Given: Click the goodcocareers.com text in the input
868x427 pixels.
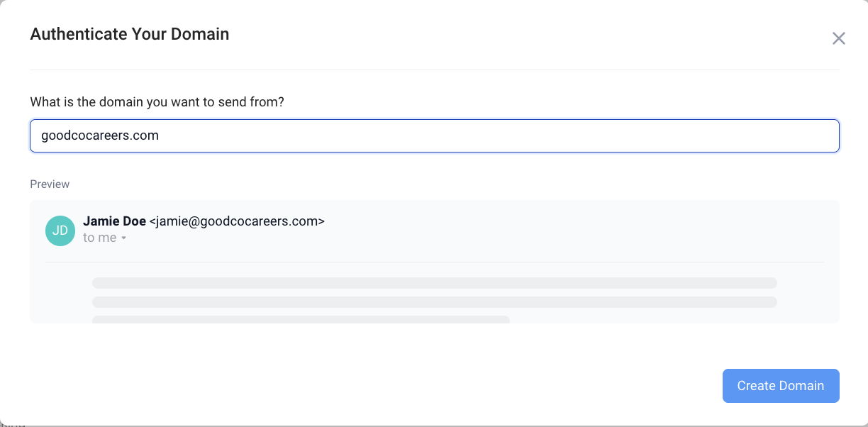Looking at the screenshot, I should 100,135.
